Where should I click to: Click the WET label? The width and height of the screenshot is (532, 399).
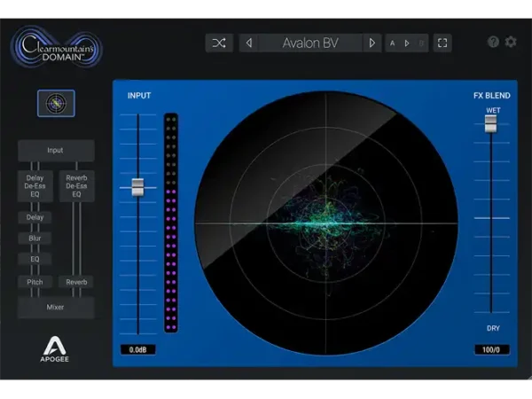click(x=493, y=111)
